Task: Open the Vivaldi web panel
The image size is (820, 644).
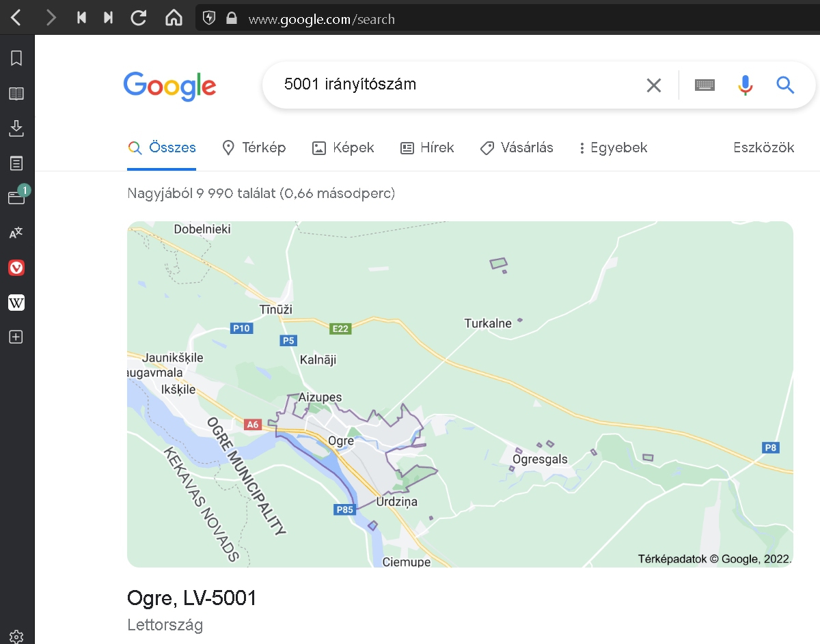Action: 16,268
